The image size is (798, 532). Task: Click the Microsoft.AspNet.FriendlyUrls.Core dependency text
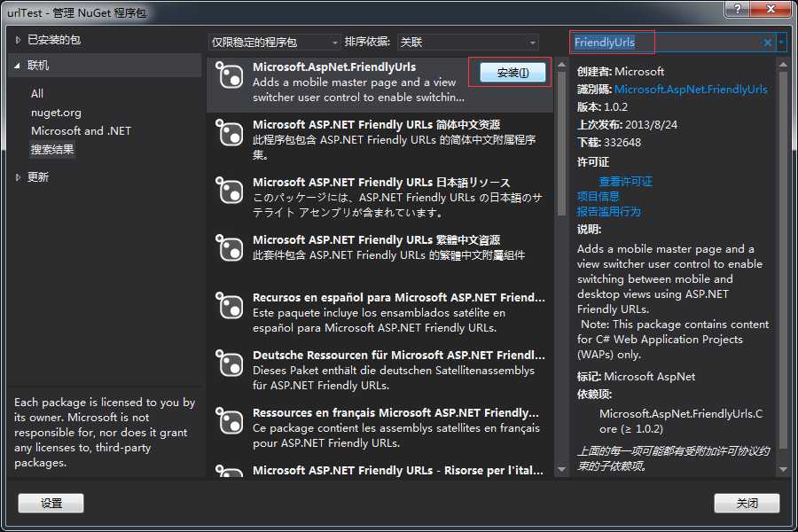(x=681, y=421)
